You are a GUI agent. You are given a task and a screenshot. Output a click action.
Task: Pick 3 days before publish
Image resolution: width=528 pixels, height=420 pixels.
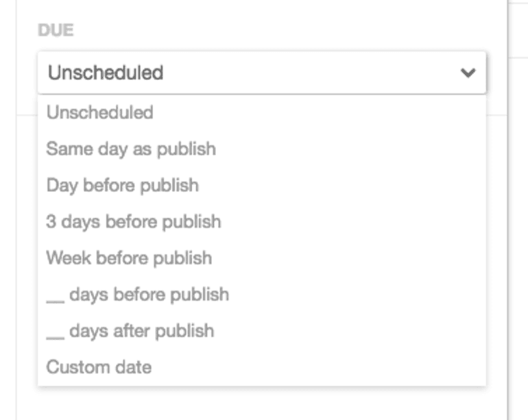[133, 221]
